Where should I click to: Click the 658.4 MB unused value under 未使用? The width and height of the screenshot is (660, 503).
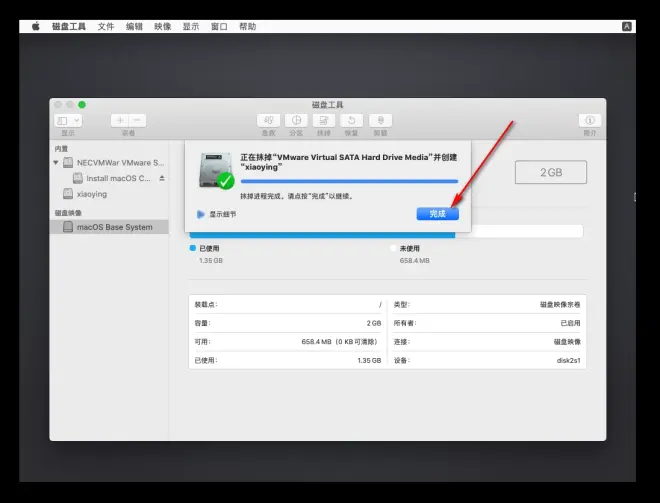tap(415, 261)
